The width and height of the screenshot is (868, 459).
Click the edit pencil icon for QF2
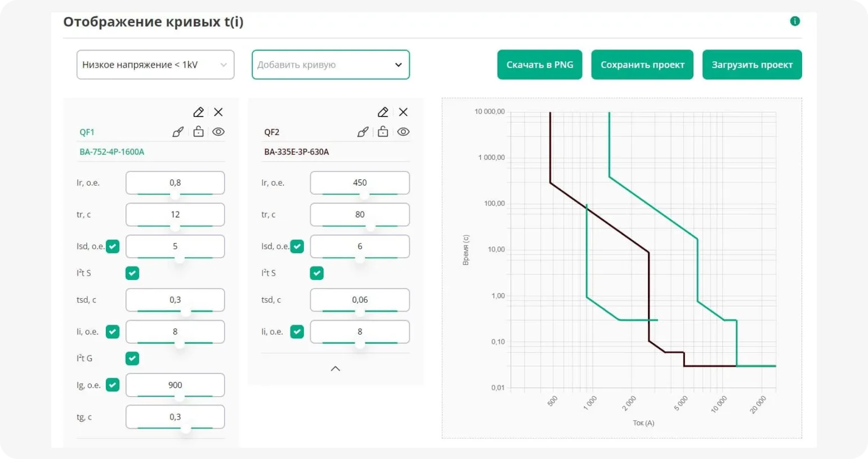(x=383, y=112)
